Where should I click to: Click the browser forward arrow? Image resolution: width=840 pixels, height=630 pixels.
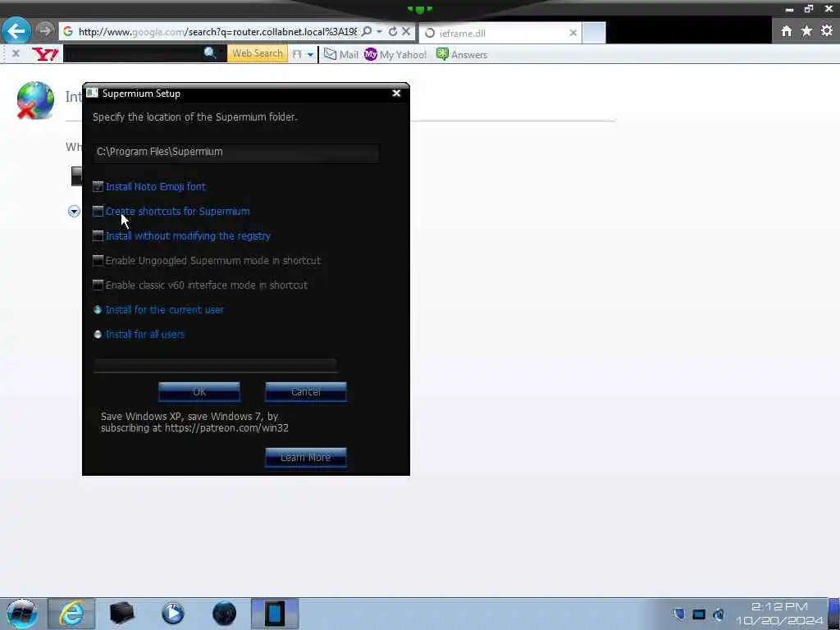click(46, 30)
